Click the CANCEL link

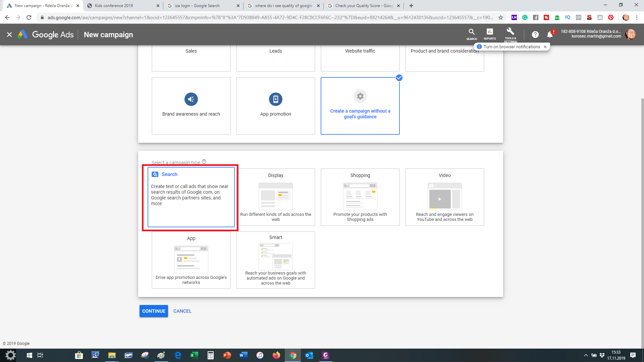tap(182, 311)
